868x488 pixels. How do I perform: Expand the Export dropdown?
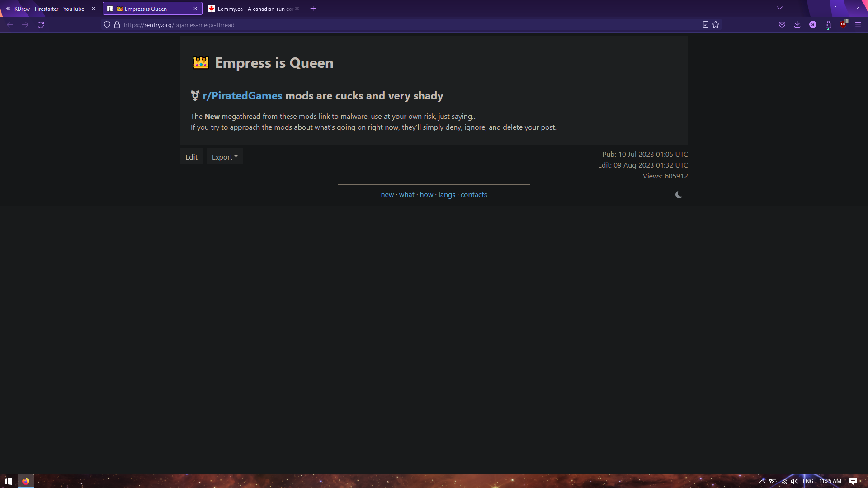tap(225, 157)
